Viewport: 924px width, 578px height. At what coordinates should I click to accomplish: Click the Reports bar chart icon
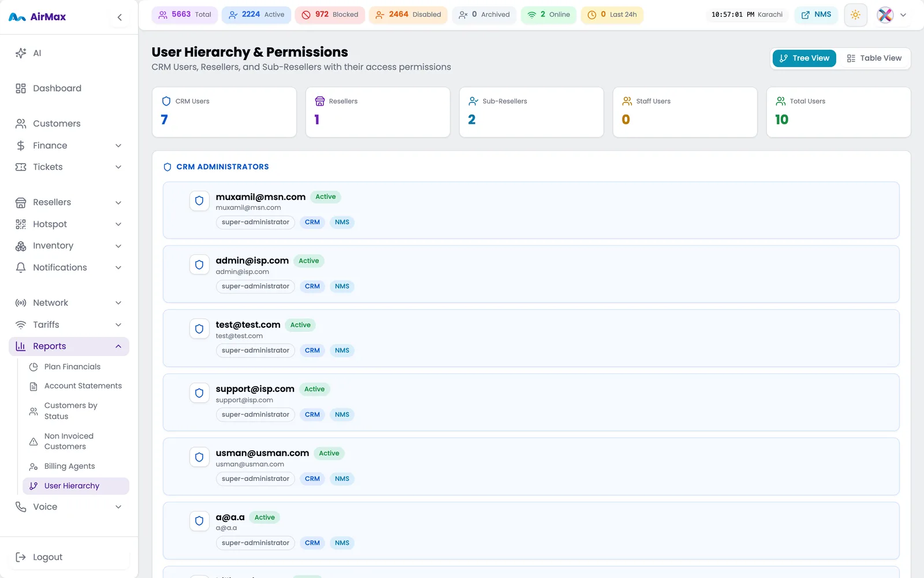(21, 346)
